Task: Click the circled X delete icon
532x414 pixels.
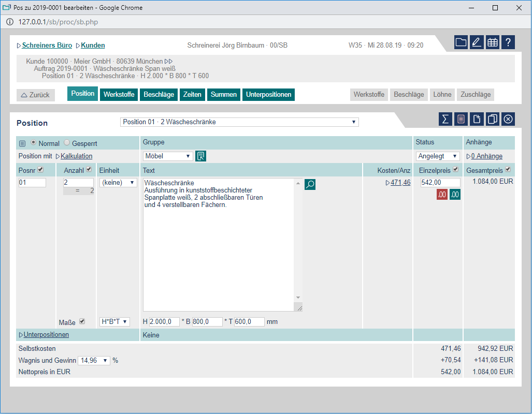Action: 508,119
